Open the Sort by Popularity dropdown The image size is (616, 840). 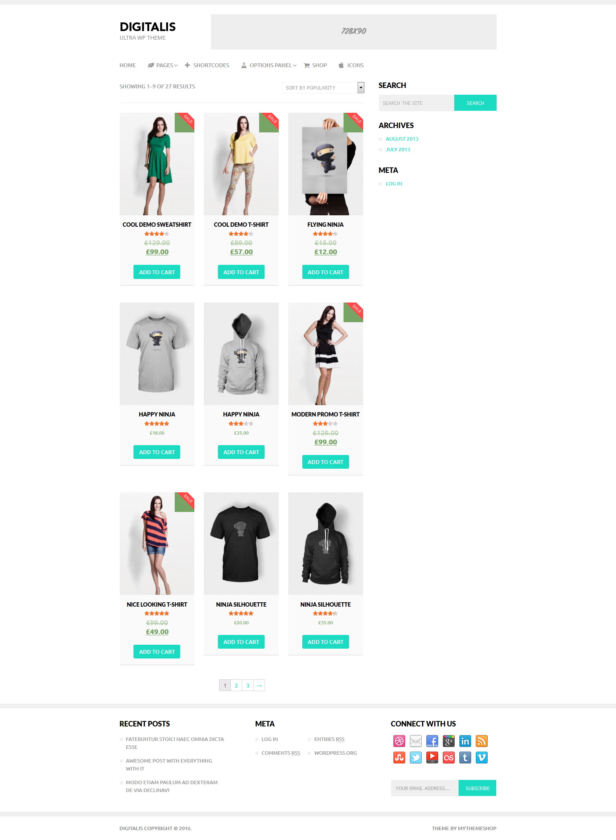coord(323,88)
